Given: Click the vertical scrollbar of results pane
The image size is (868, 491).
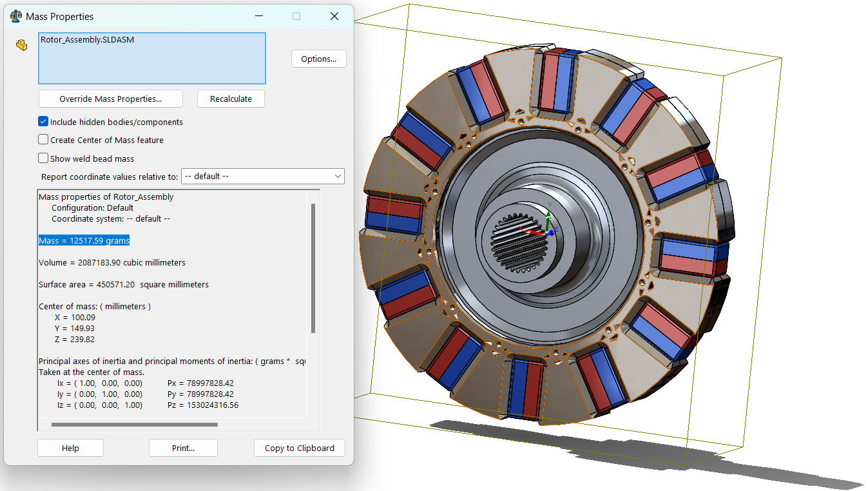Looking at the screenshot, I should tap(313, 267).
